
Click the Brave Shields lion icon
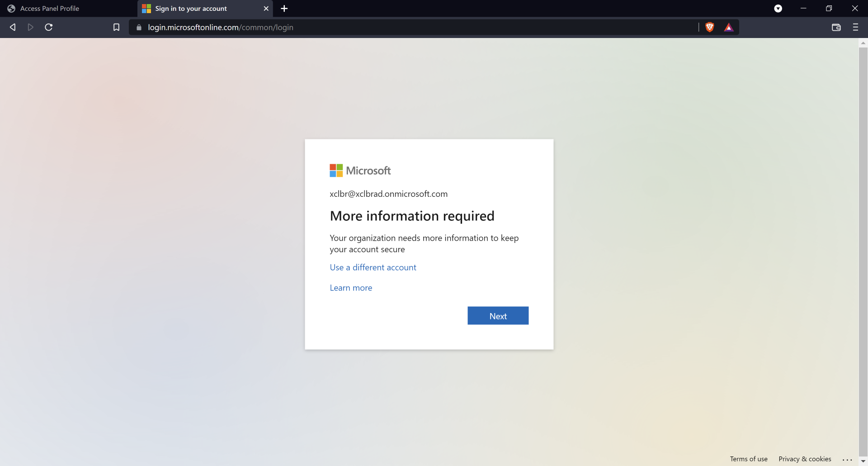709,27
